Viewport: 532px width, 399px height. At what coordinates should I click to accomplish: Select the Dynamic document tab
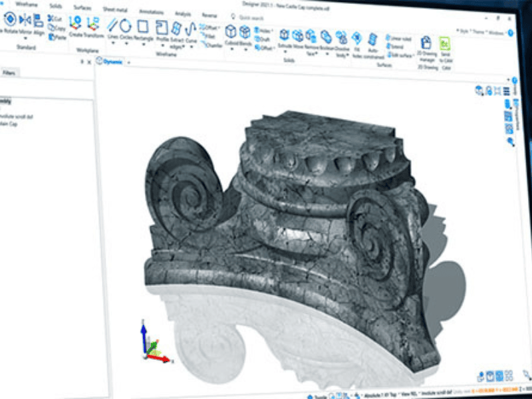tap(109, 61)
